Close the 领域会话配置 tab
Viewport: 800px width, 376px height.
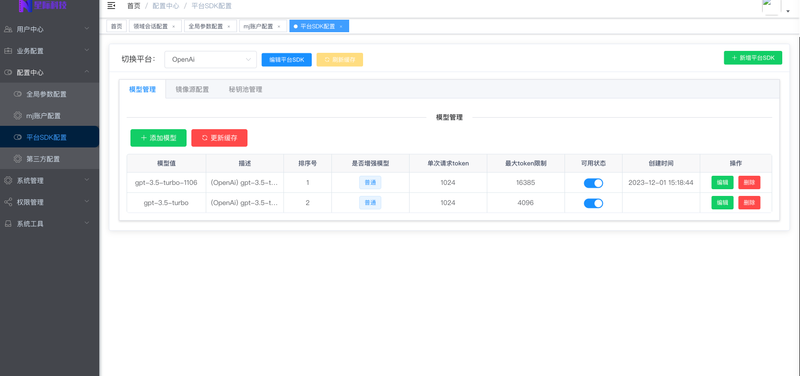pyautogui.click(x=173, y=27)
